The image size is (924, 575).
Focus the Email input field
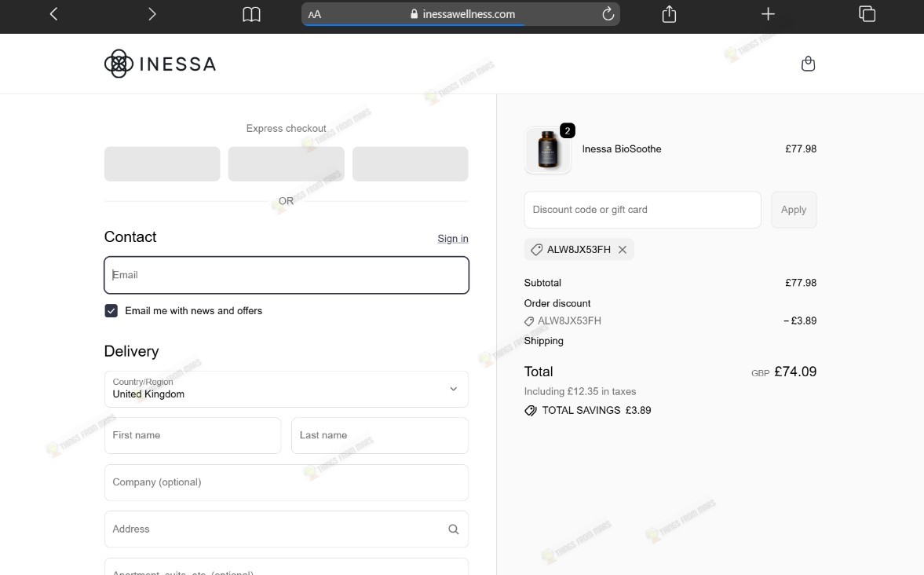tap(287, 275)
